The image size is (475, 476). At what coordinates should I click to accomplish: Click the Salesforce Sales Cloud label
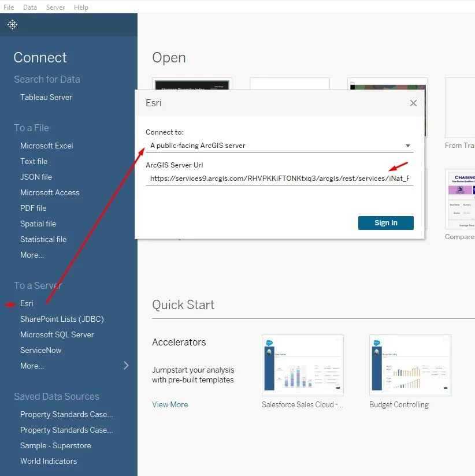click(302, 405)
